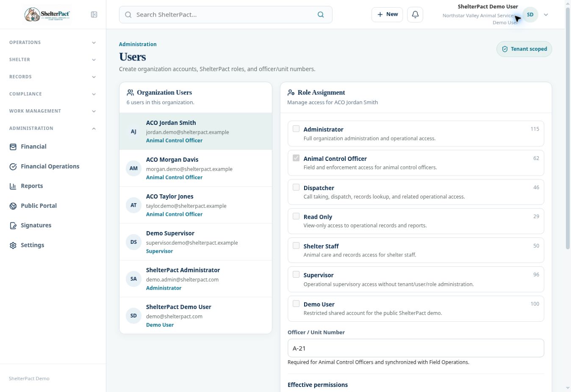Expand the Shelter sidebar section

[x=53, y=60]
